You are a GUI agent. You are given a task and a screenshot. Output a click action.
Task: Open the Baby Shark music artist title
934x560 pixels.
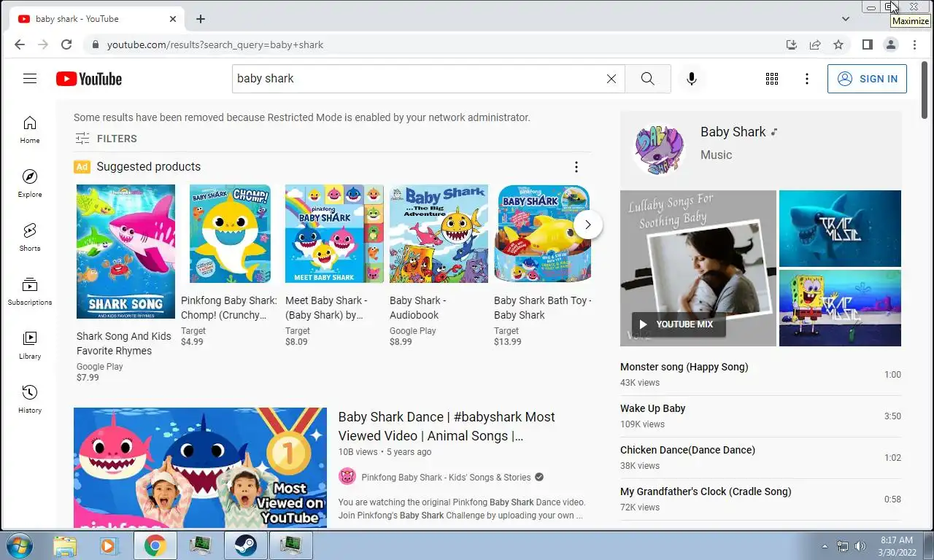click(x=733, y=132)
